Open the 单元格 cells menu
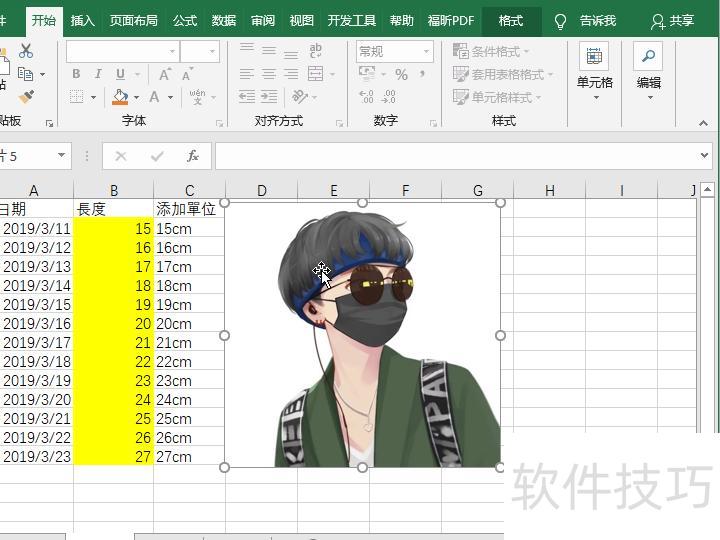This screenshot has width=720, height=540. [595, 71]
